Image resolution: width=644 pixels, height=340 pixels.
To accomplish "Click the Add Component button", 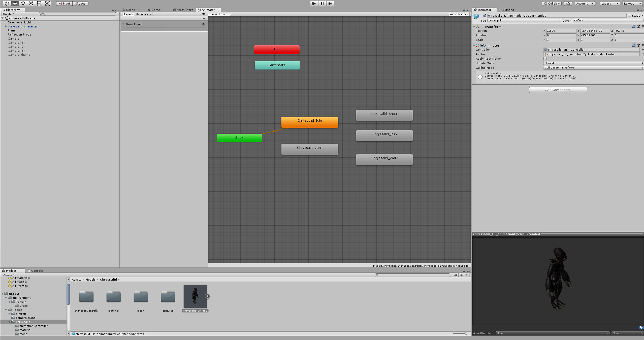I will [x=558, y=90].
